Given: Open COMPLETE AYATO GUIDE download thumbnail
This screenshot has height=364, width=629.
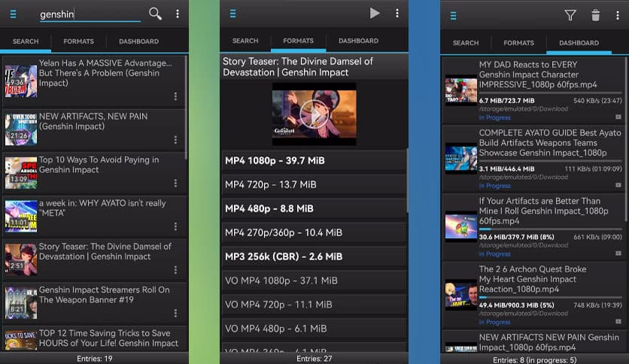Looking at the screenshot, I should 461,159.
